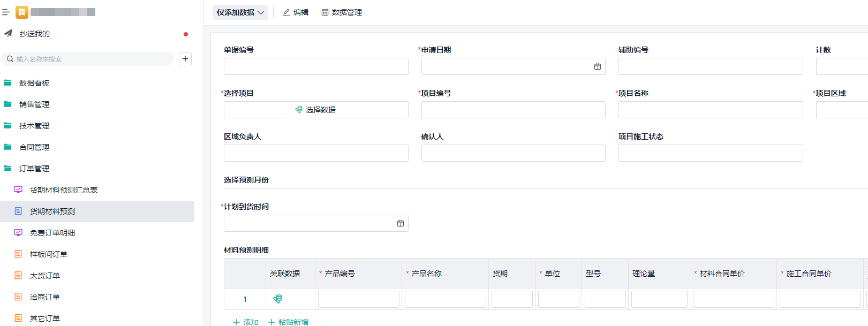Click 选择数据 button under 选择项目
The image size is (868, 326).
pos(316,110)
